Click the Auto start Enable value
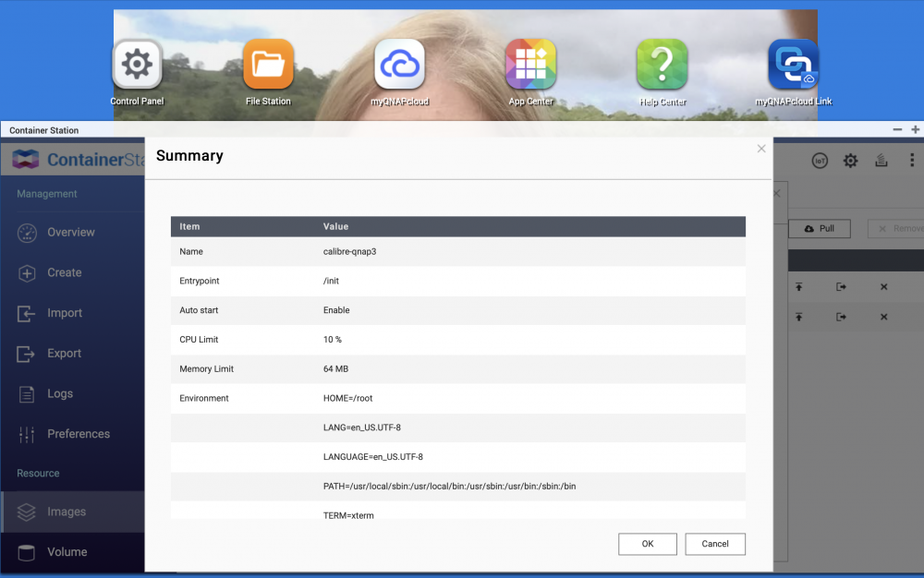This screenshot has height=578, width=924. [x=336, y=310]
